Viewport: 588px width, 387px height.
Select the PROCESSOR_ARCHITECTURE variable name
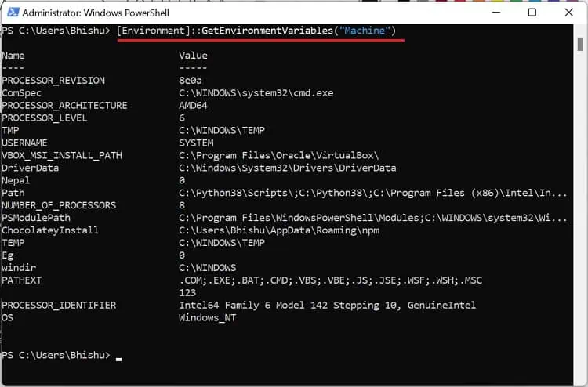(64, 105)
